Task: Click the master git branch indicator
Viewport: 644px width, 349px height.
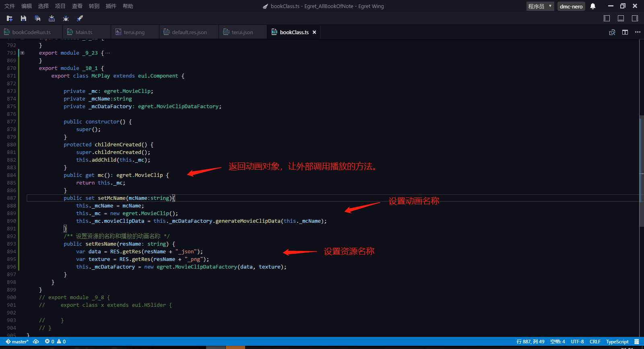Action: 17,342
